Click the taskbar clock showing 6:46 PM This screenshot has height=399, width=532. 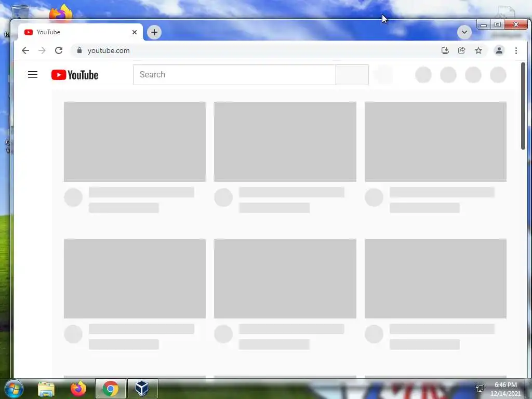click(x=506, y=389)
